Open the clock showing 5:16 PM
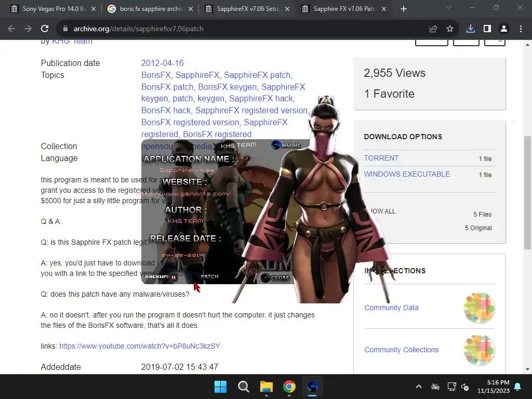The width and height of the screenshot is (532, 399). pos(494,387)
